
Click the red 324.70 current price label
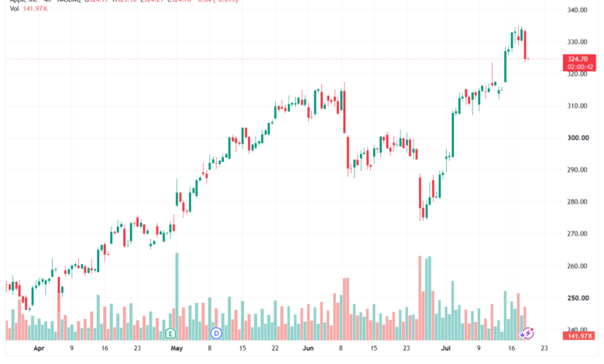pyautogui.click(x=579, y=59)
